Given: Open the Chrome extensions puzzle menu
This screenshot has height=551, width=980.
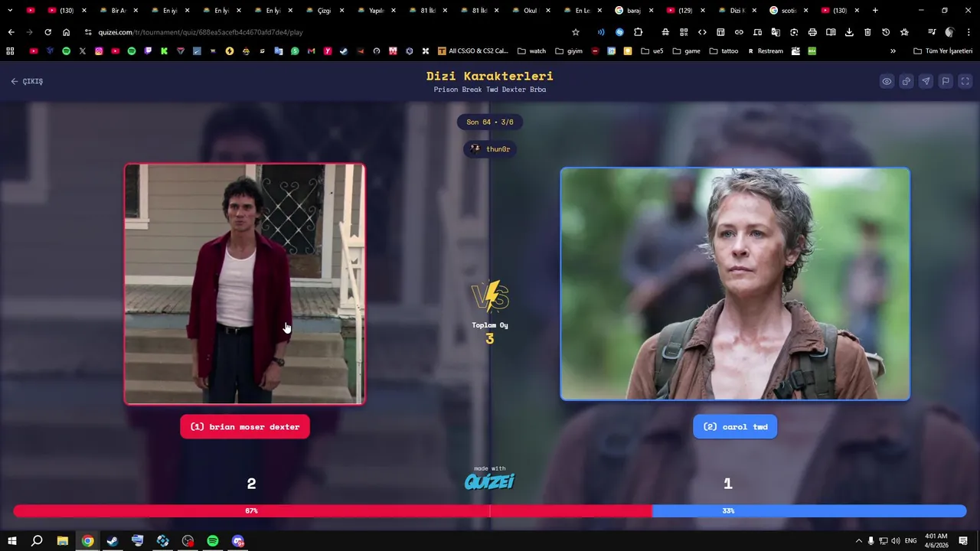Looking at the screenshot, I should (x=638, y=32).
